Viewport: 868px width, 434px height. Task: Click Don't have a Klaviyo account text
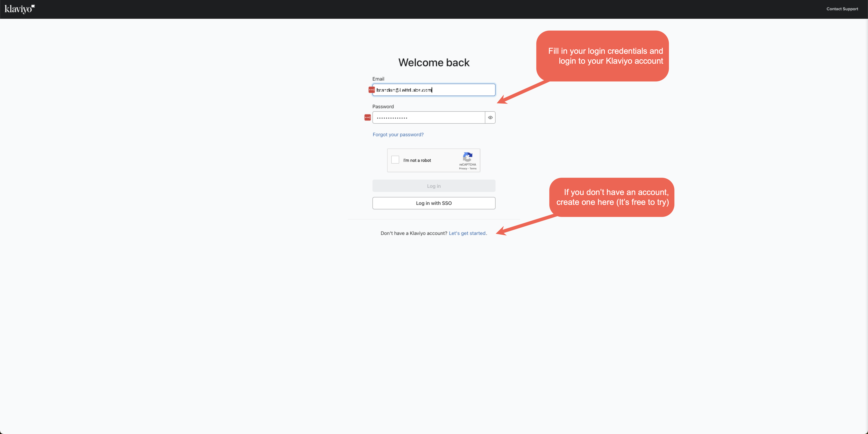pyautogui.click(x=414, y=233)
